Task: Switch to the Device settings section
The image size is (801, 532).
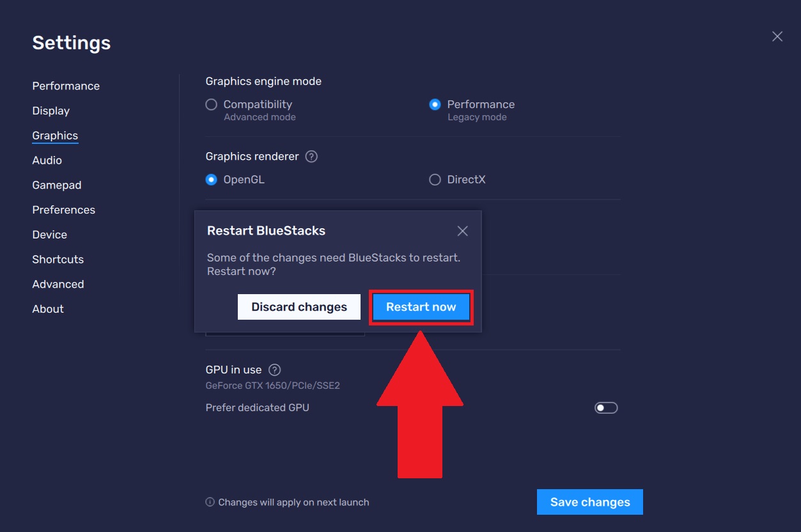Action: click(x=50, y=235)
